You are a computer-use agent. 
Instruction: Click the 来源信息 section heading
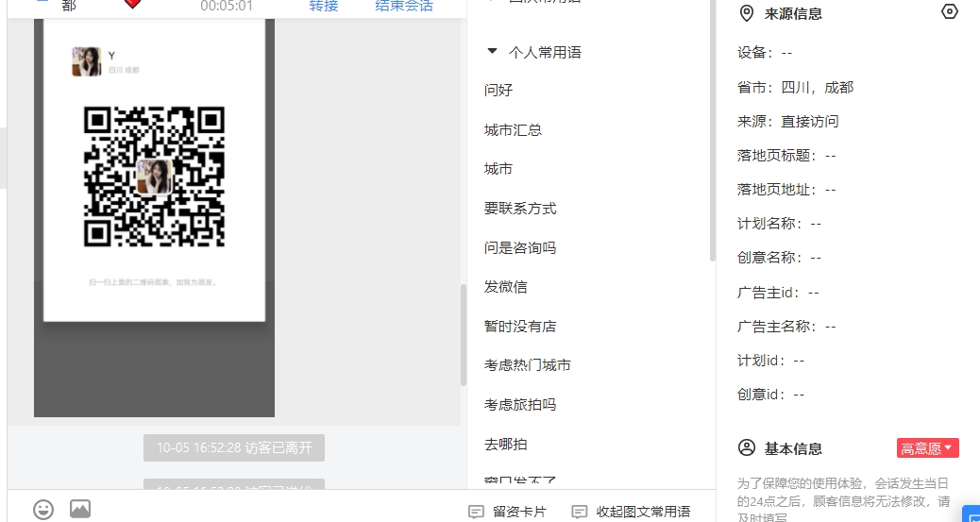tap(792, 13)
